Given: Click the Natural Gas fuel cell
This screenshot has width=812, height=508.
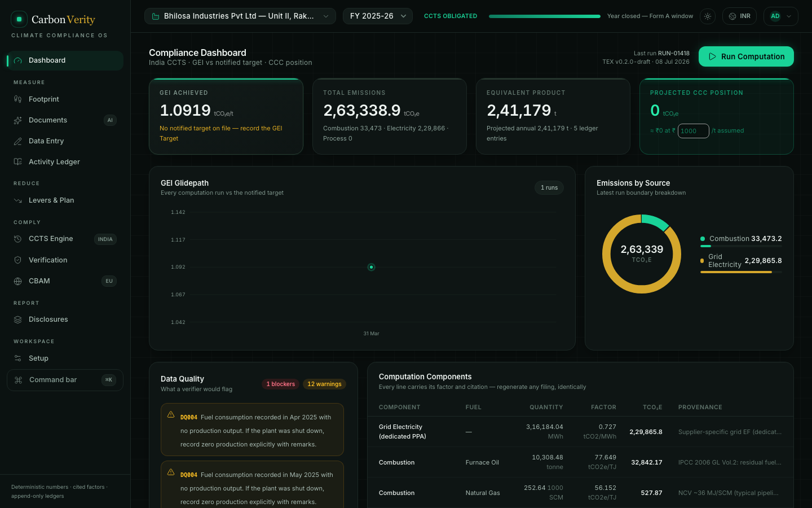Looking at the screenshot, I should (483, 493).
